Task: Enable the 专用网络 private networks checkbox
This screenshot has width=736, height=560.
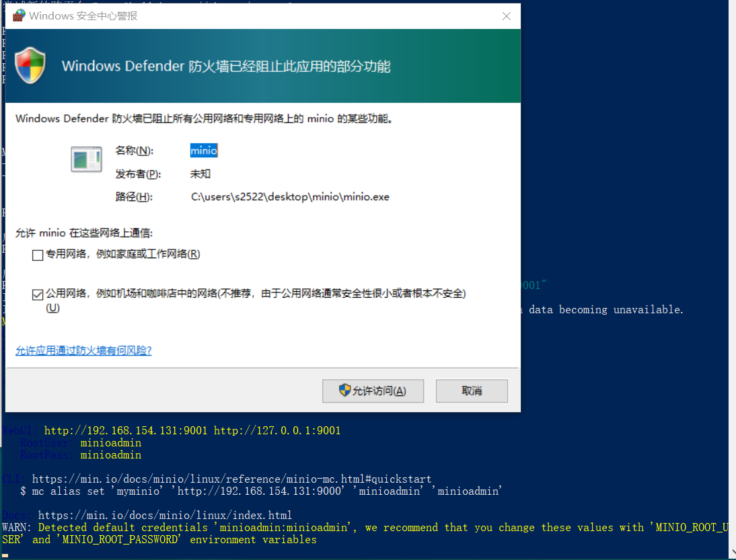Action: [38, 255]
